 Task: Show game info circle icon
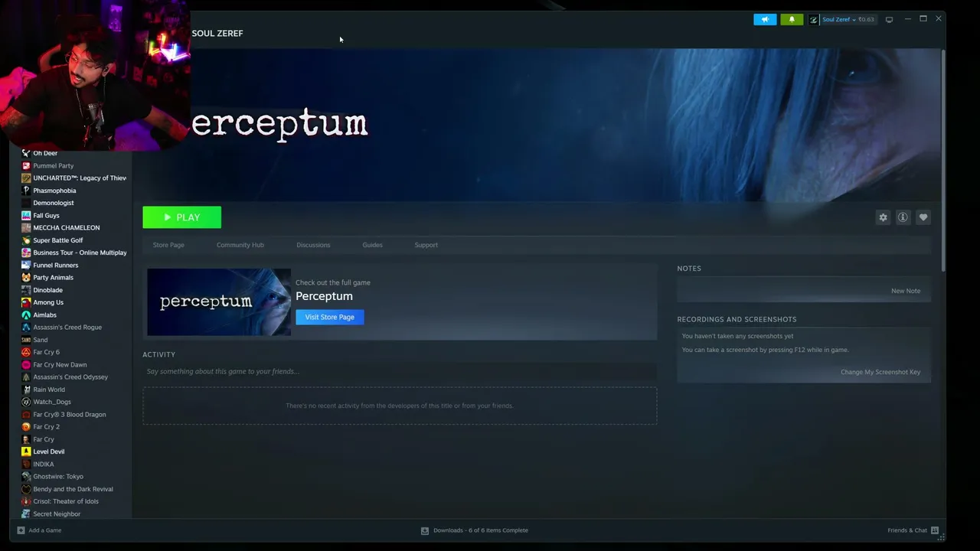(x=903, y=217)
